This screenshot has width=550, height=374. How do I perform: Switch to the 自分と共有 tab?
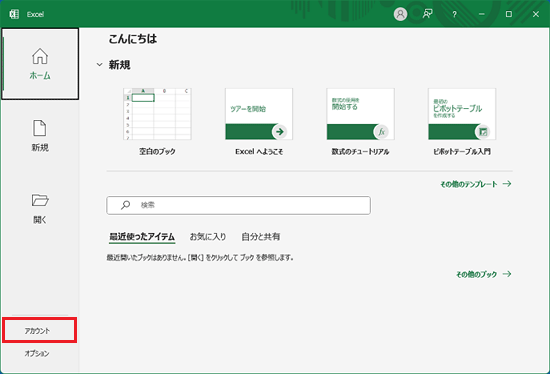[x=261, y=237]
